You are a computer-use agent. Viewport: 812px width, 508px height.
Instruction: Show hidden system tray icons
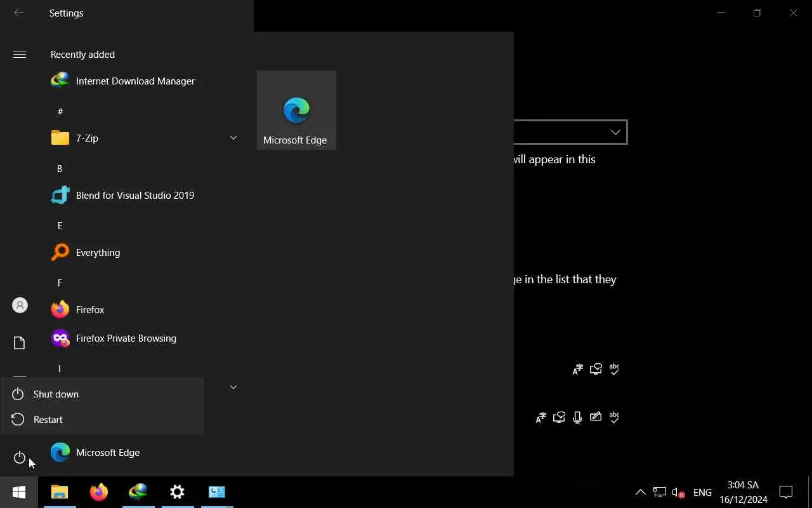(x=641, y=492)
